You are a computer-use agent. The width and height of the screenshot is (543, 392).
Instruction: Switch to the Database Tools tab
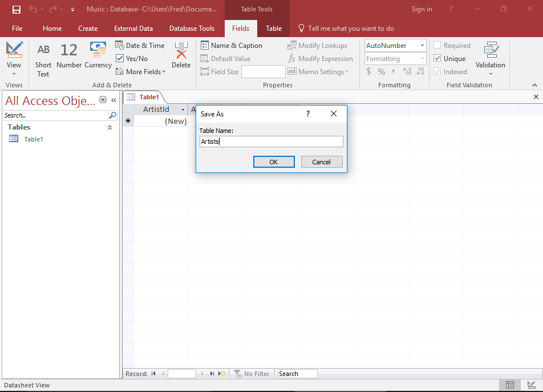[x=192, y=29]
